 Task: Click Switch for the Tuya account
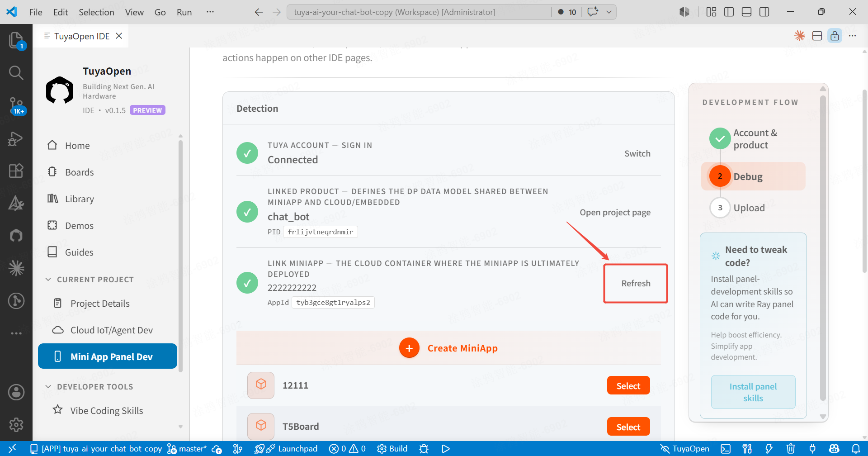click(x=637, y=153)
